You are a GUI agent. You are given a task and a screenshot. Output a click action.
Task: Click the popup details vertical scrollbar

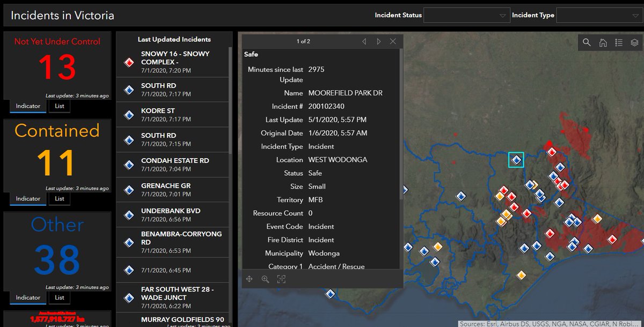coord(401,123)
